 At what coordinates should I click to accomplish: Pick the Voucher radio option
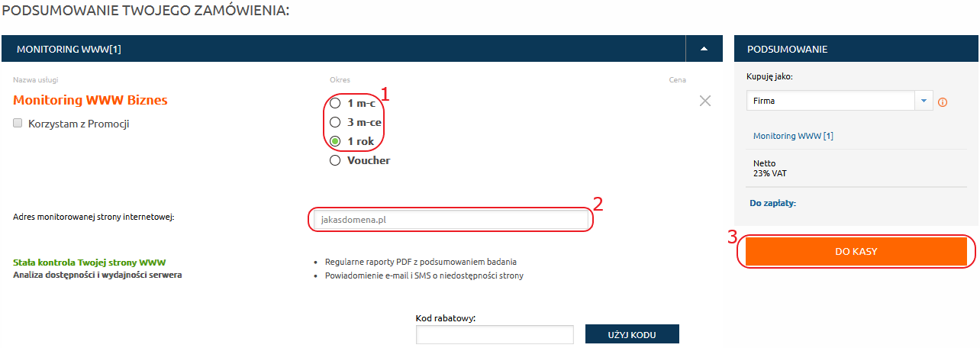pyautogui.click(x=334, y=160)
